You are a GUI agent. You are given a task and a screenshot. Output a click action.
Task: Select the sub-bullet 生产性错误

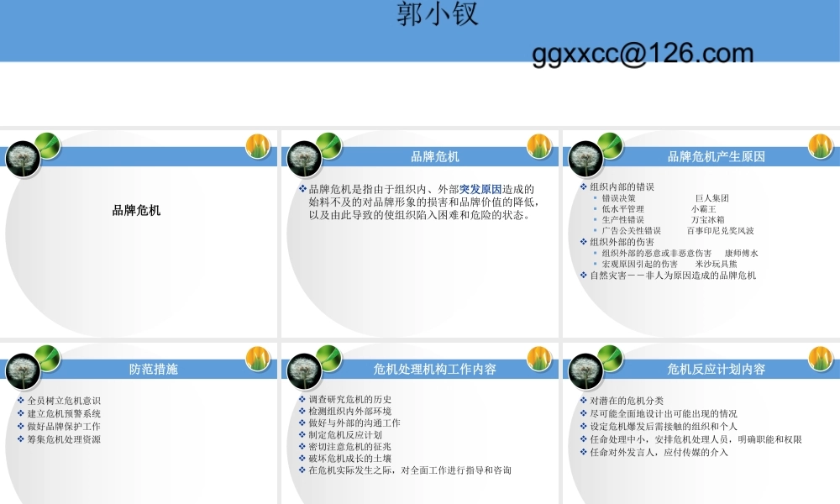point(622,219)
